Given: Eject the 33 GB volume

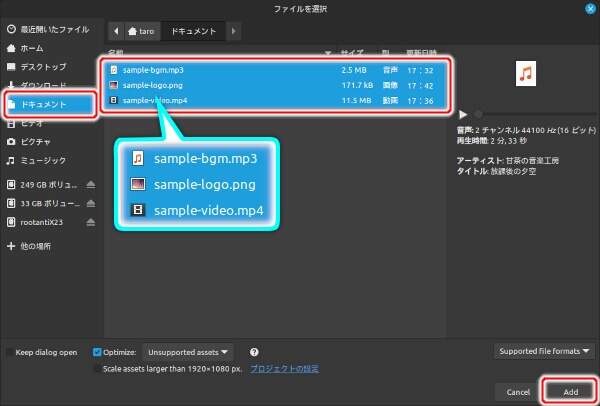Looking at the screenshot, I should pyautogui.click(x=91, y=203).
